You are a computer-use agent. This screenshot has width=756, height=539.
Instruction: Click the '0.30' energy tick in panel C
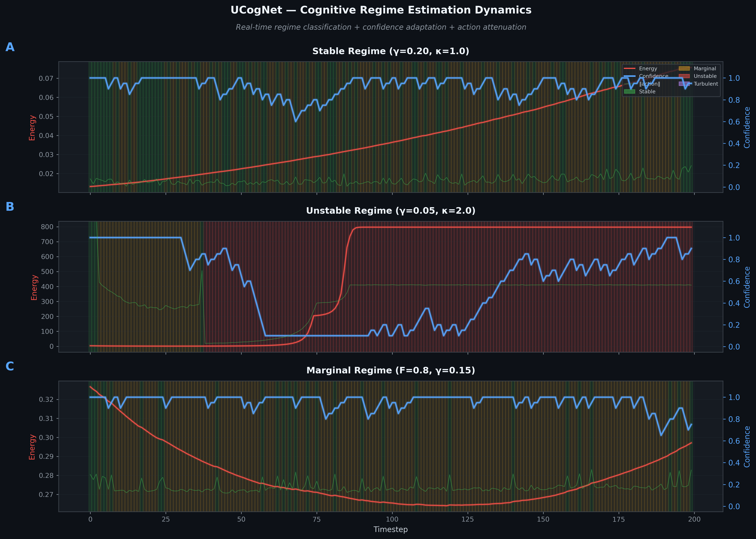(46, 437)
